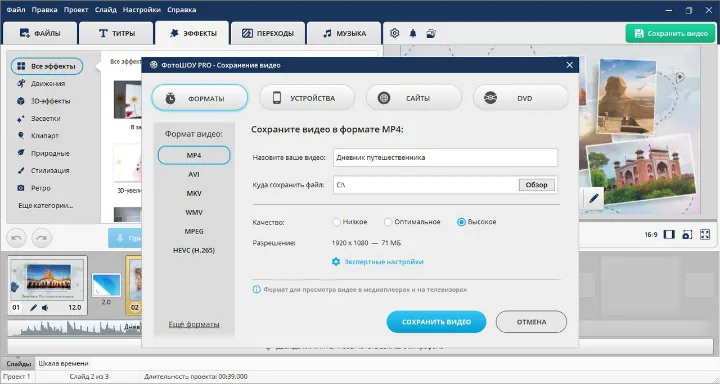The width and height of the screenshot is (720, 384).
Task: Open Ещё форматы link
Action: tap(194, 324)
